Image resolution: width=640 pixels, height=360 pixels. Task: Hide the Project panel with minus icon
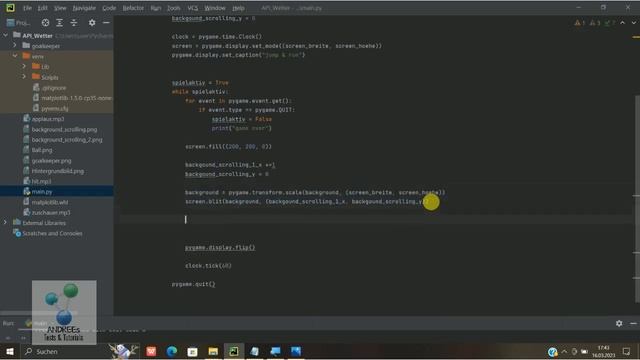tap(106, 23)
